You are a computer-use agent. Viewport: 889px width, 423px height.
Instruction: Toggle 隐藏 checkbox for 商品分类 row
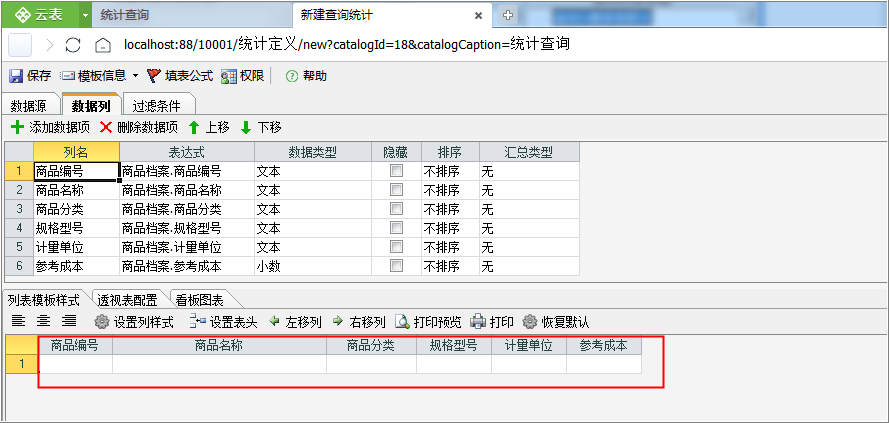coord(396,209)
